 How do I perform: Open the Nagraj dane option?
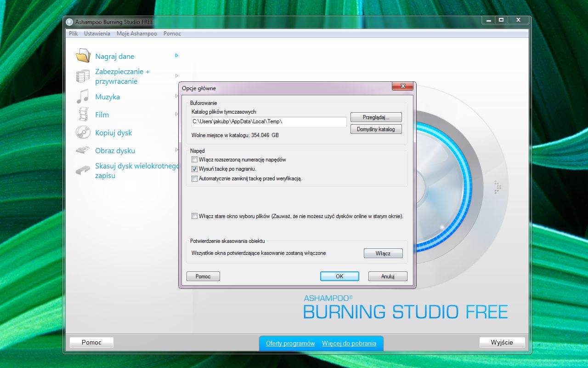coord(115,56)
